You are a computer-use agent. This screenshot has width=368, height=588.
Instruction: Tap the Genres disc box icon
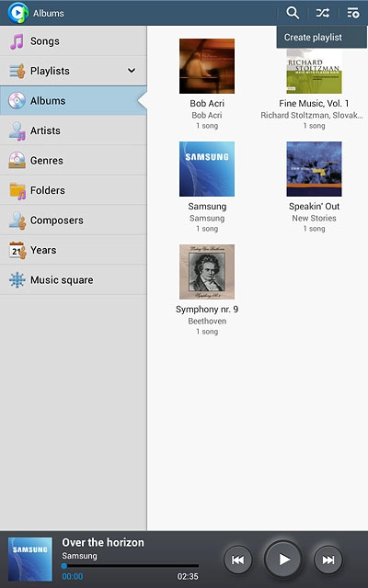click(17, 160)
